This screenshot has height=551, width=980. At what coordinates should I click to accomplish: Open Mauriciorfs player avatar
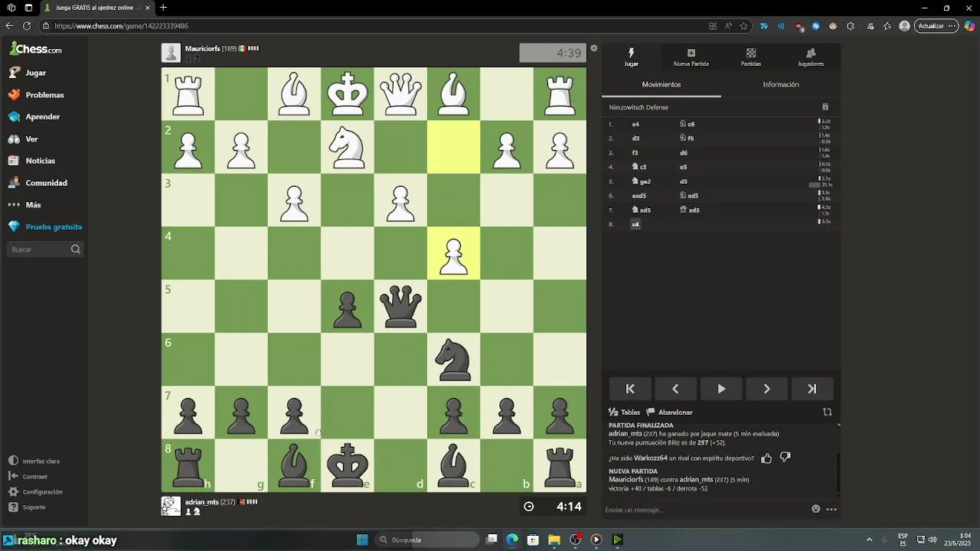(171, 53)
